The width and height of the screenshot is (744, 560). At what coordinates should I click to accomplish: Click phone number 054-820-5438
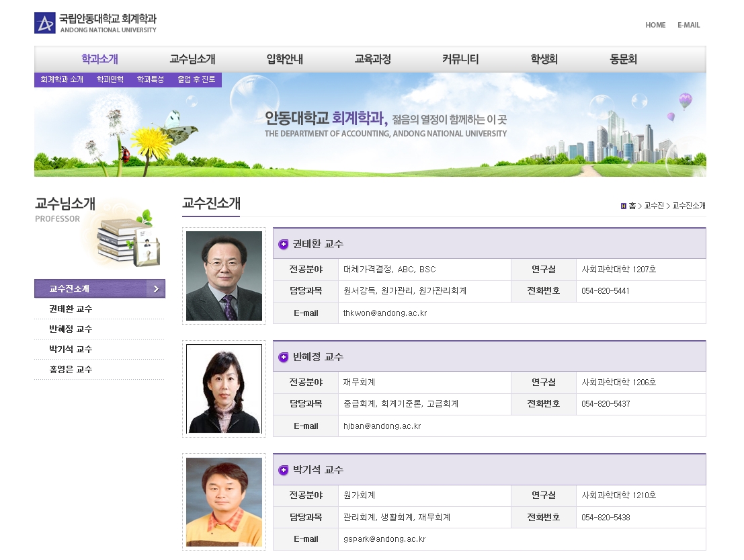point(606,517)
